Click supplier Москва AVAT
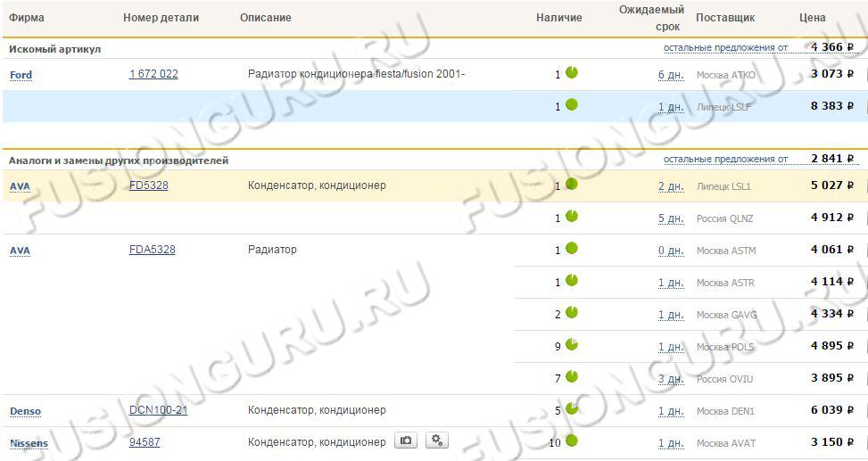Screen dimensions: 868x461 pos(726,443)
